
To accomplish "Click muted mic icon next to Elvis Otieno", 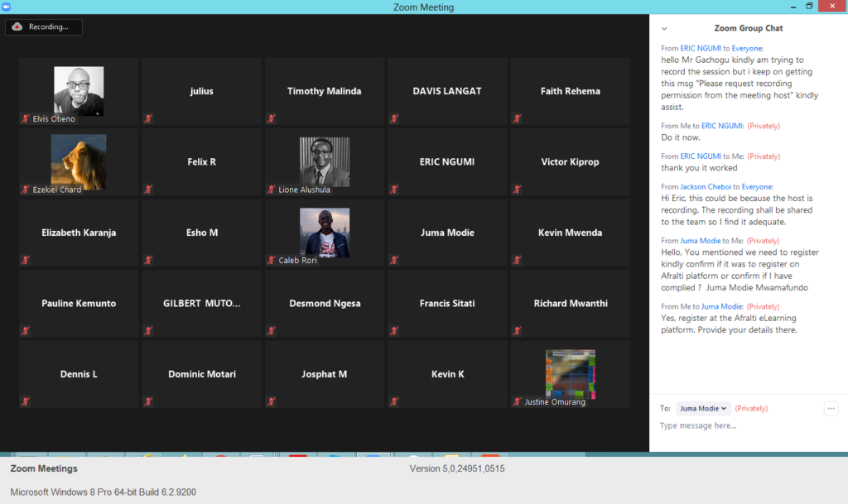I will (x=26, y=118).
